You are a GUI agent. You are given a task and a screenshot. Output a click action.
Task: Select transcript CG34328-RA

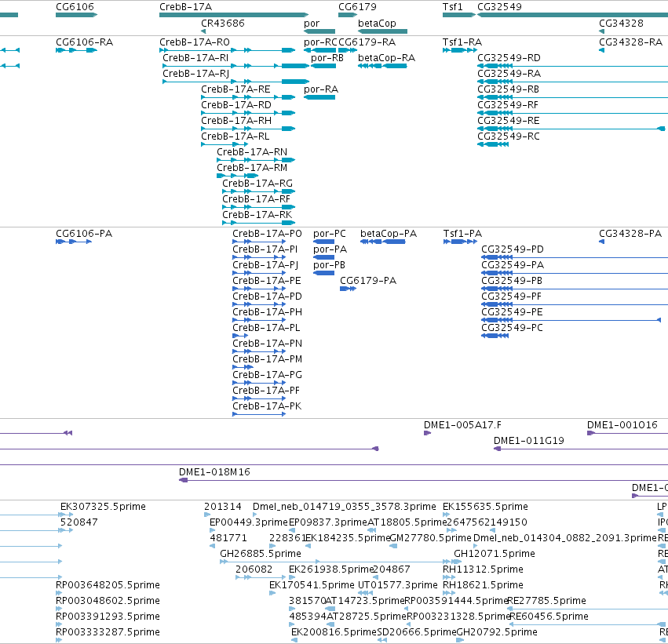pyautogui.click(x=601, y=50)
